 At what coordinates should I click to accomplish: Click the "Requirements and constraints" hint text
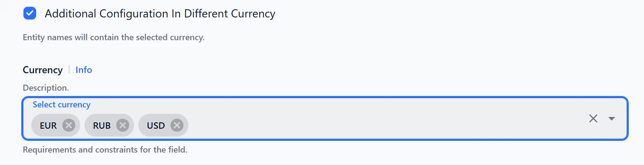105,150
